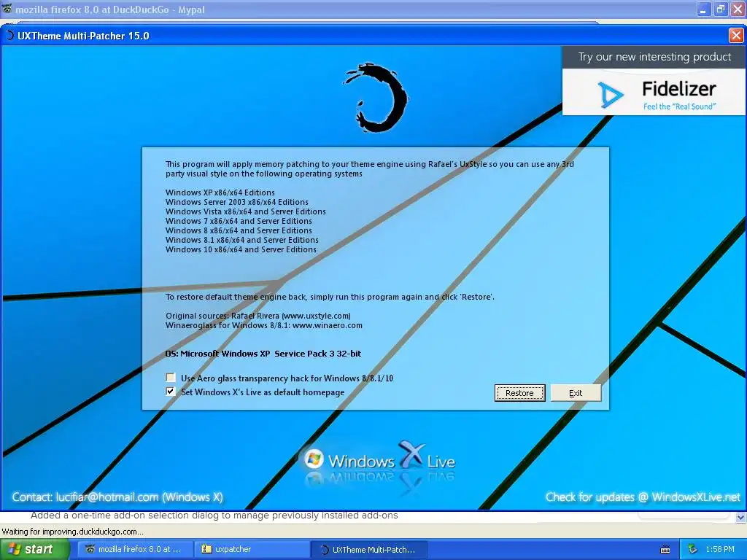Click the Restore button
Screen dimensions: 747x560
click(x=519, y=393)
